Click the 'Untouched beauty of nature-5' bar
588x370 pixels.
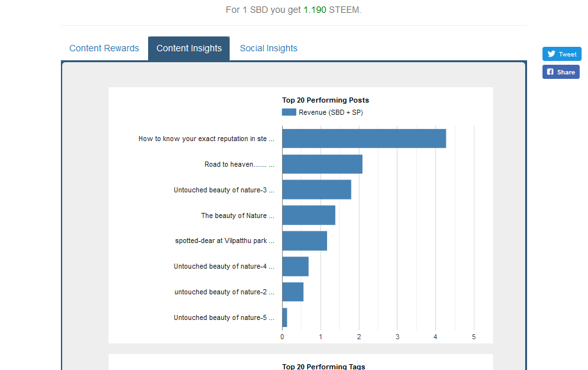pyautogui.click(x=285, y=317)
